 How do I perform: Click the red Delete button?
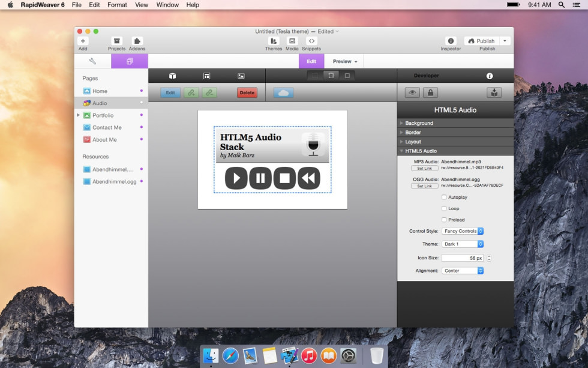[247, 92]
